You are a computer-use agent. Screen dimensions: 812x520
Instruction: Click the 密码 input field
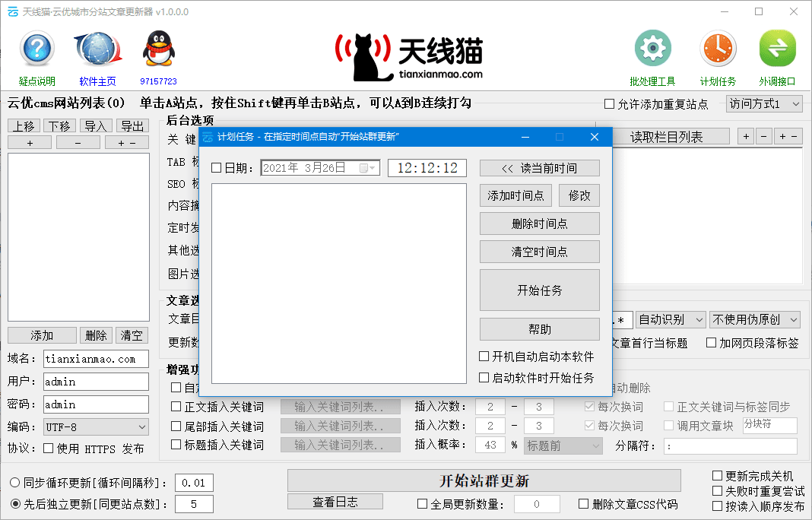pos(96,404)
